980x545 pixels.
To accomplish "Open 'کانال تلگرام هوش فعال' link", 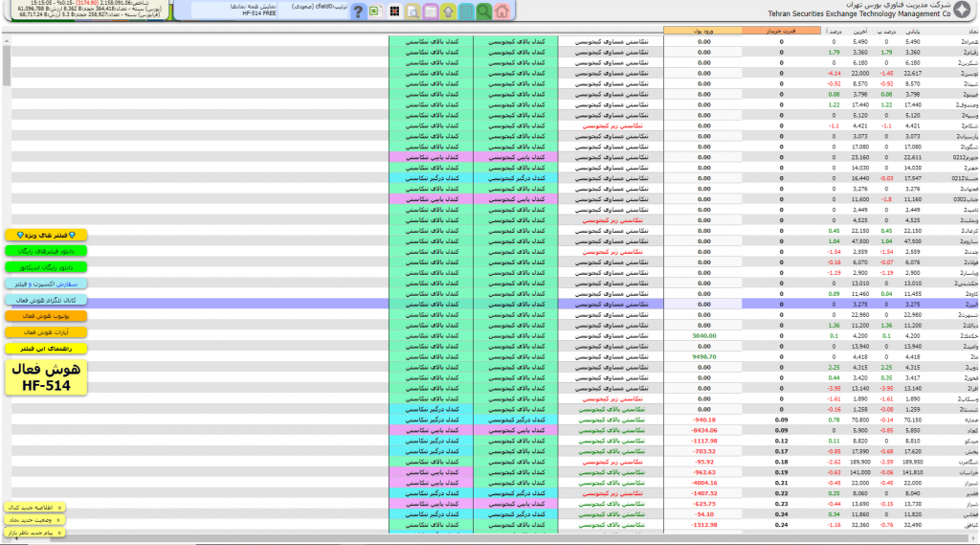I will click(x=45, y=300).
